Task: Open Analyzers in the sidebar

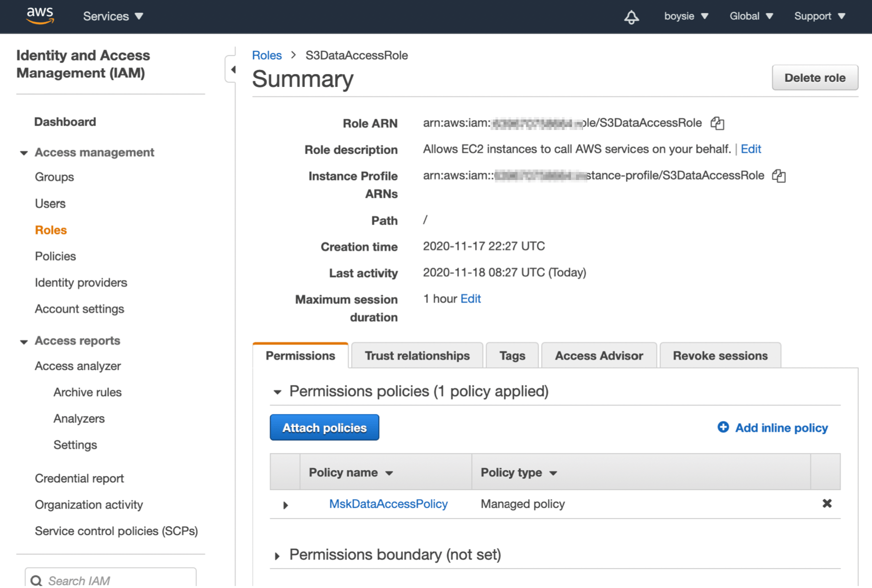Action: coord(79,418)
